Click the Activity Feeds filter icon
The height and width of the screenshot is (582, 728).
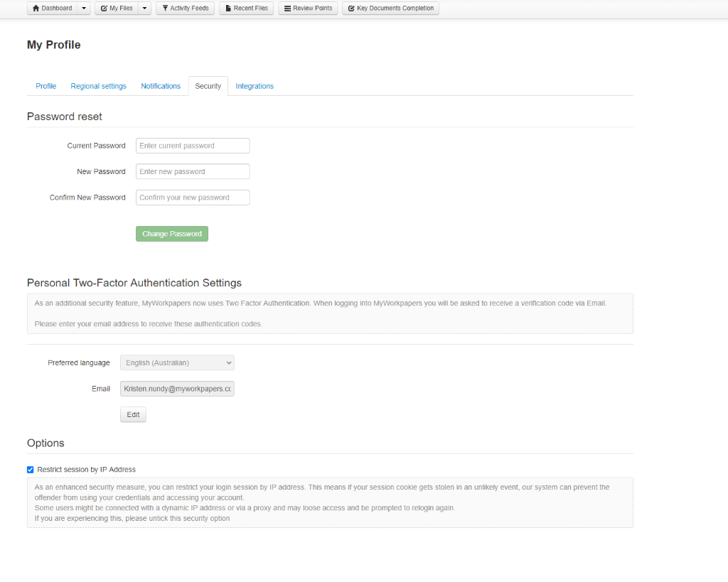(165, 9)
